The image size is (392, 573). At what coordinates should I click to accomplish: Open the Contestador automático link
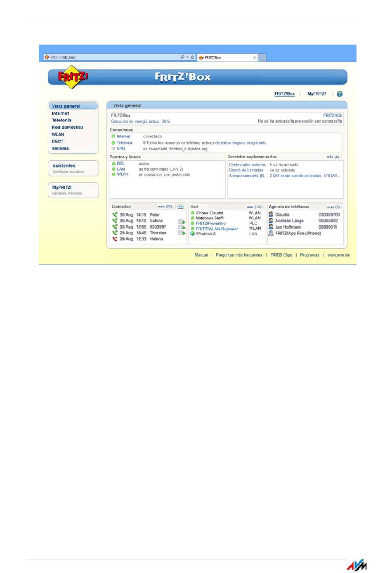248,165
